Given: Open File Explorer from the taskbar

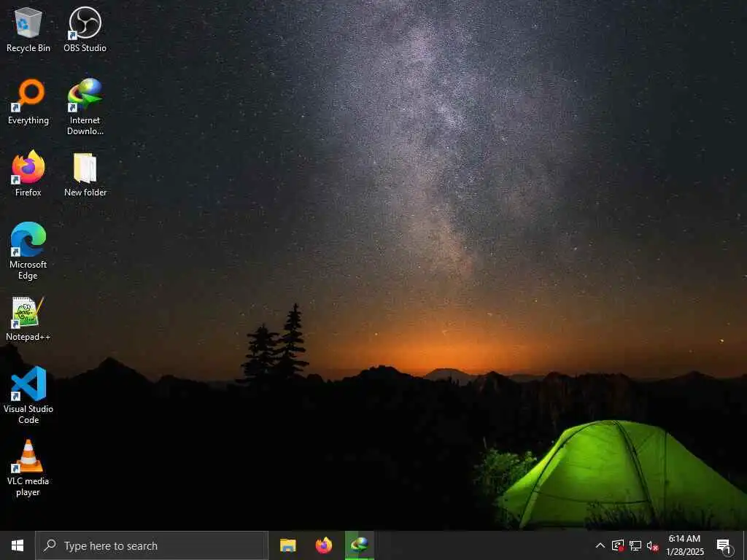Looking at the screenshot, I should click(x=287, y=545).
